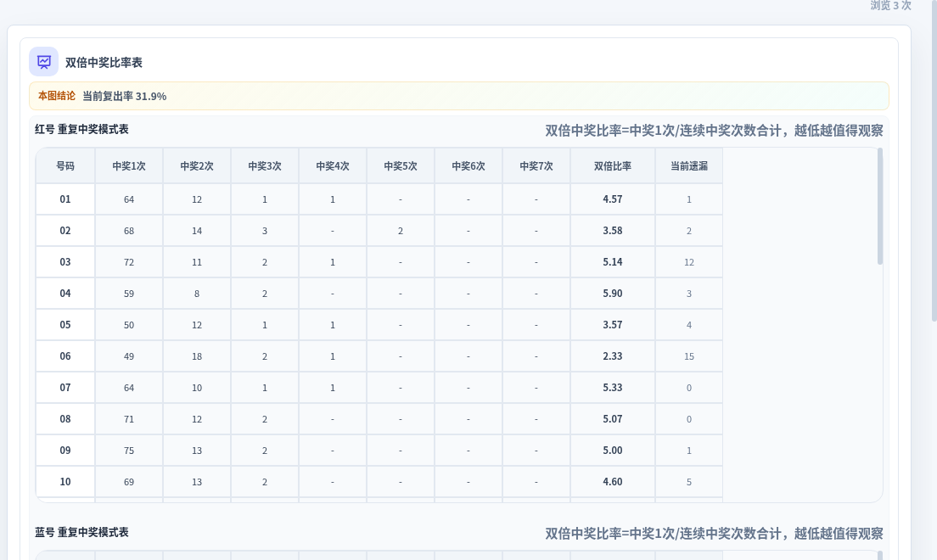Select row number 07
The image size is (937, 560).
65,387
